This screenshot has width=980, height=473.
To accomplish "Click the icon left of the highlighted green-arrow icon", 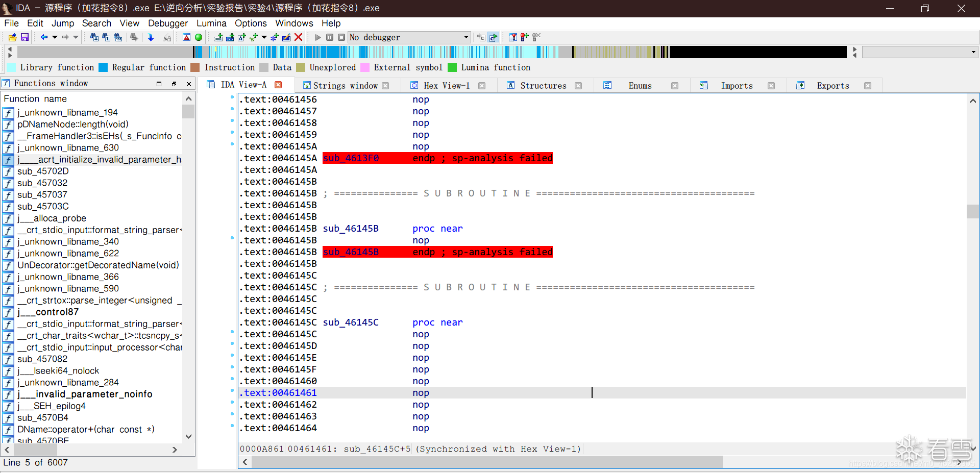I will 481,37.
